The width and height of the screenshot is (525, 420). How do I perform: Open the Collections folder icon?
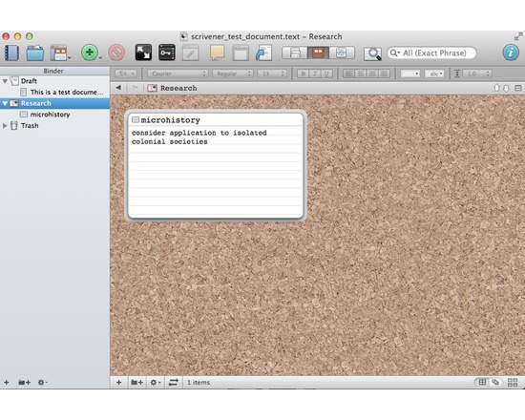click(x=35, y=52)
